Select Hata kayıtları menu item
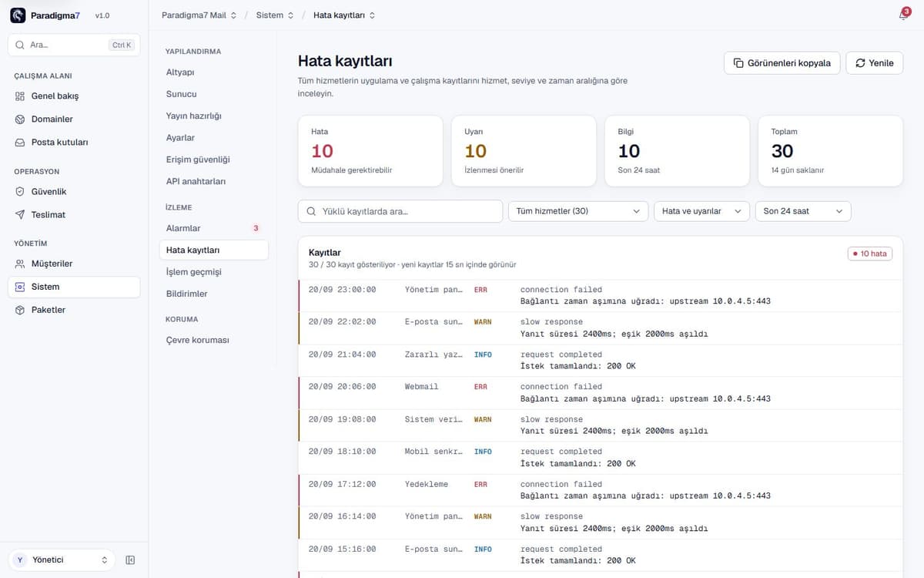 [x=213, y=250]
